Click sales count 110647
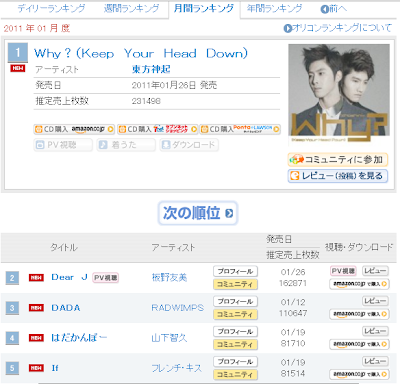Image resolution: width=400 pixels, height=384 pixels. (293, 313)
